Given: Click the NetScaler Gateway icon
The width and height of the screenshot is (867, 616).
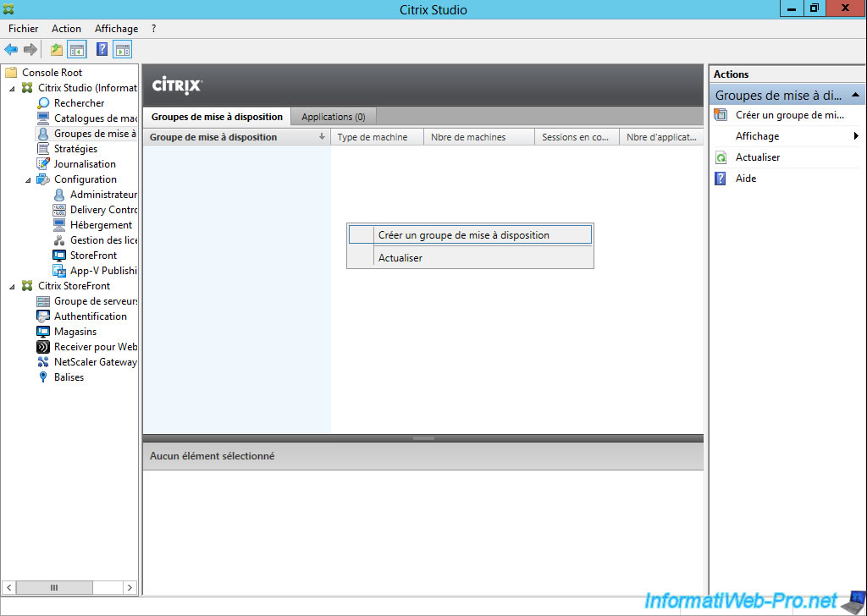Looking at the screenshot, I should tap(43, 362).
